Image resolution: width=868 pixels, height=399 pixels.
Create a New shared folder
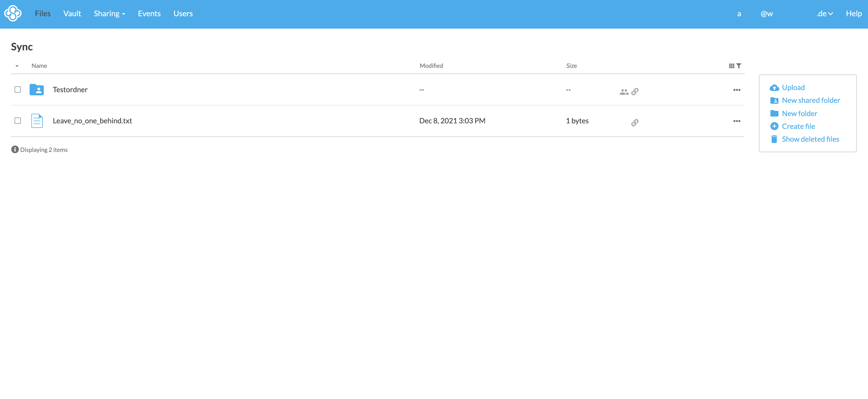click(x=811, y=100)
